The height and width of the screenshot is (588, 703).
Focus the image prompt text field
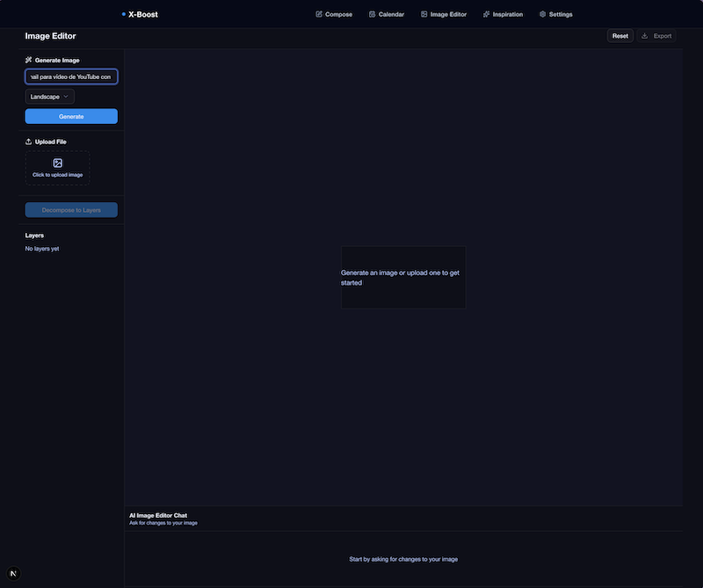click(x=71, y=77)
